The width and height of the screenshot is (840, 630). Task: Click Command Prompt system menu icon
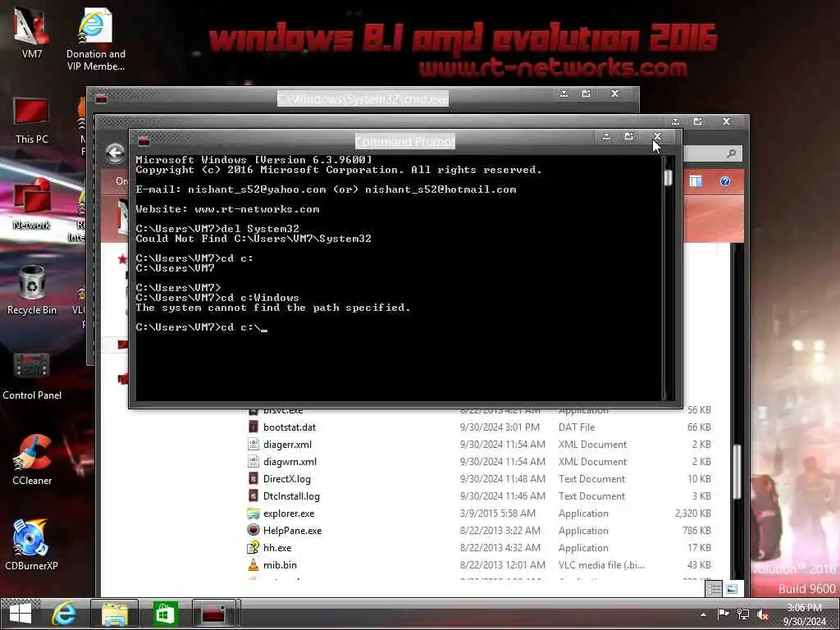point(143,141)
